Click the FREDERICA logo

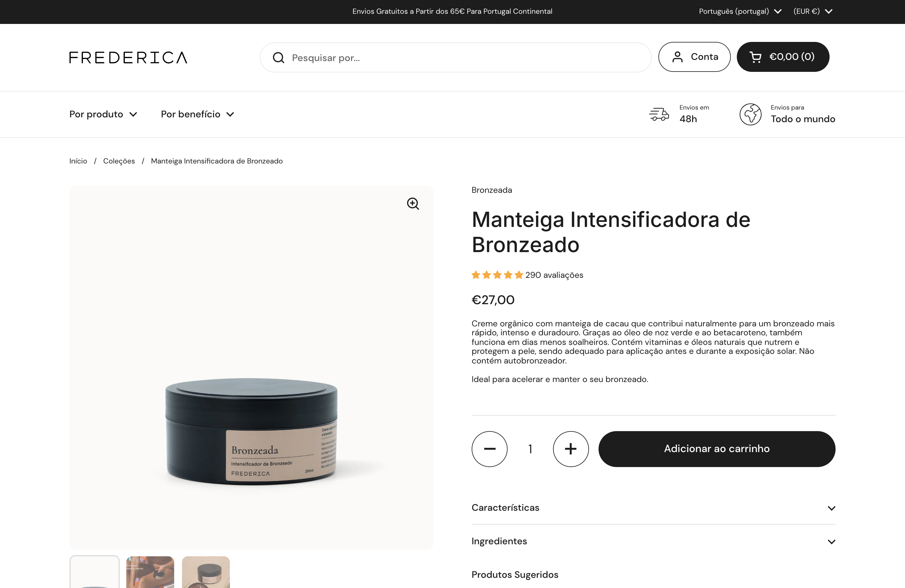click(x=128, y=57)
